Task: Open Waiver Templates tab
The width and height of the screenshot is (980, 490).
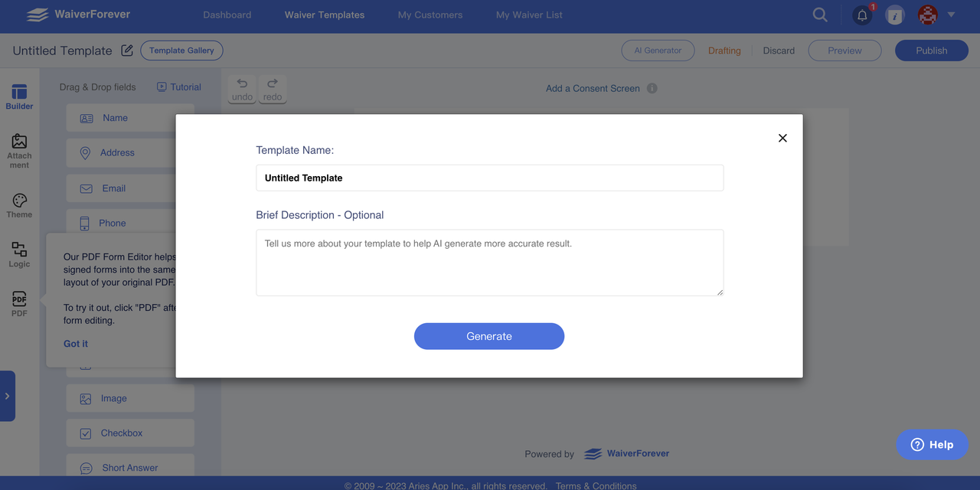Action: tap(325, 15)
